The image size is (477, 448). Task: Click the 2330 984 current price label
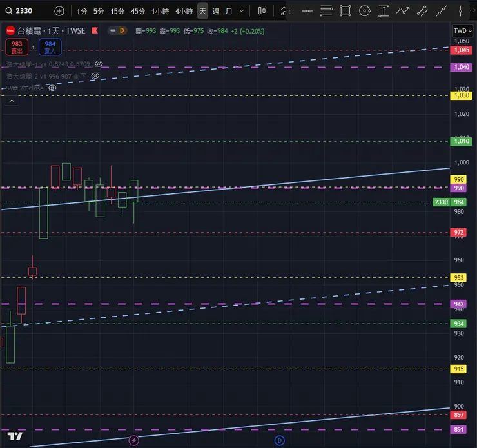pyautogui.click(x=449, y=202)
